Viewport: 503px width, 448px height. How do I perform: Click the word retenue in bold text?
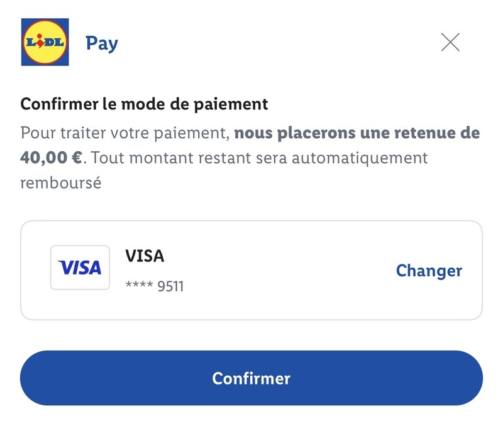click(429, 133)
